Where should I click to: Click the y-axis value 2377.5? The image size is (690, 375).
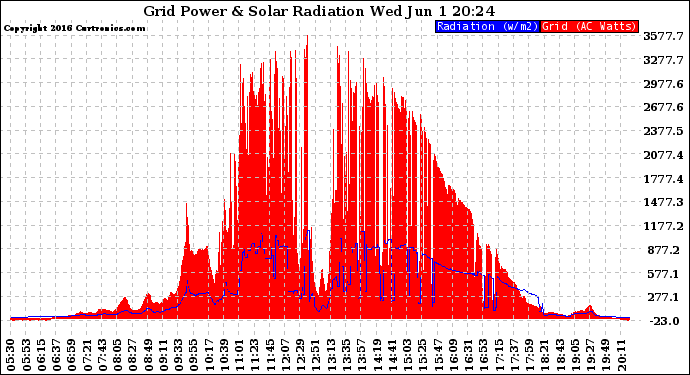[663, 131]
